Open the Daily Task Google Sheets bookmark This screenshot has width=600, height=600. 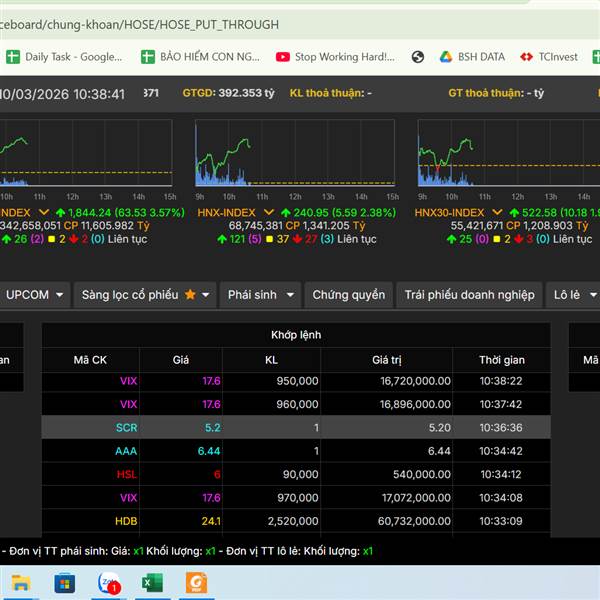coord(64,57)
